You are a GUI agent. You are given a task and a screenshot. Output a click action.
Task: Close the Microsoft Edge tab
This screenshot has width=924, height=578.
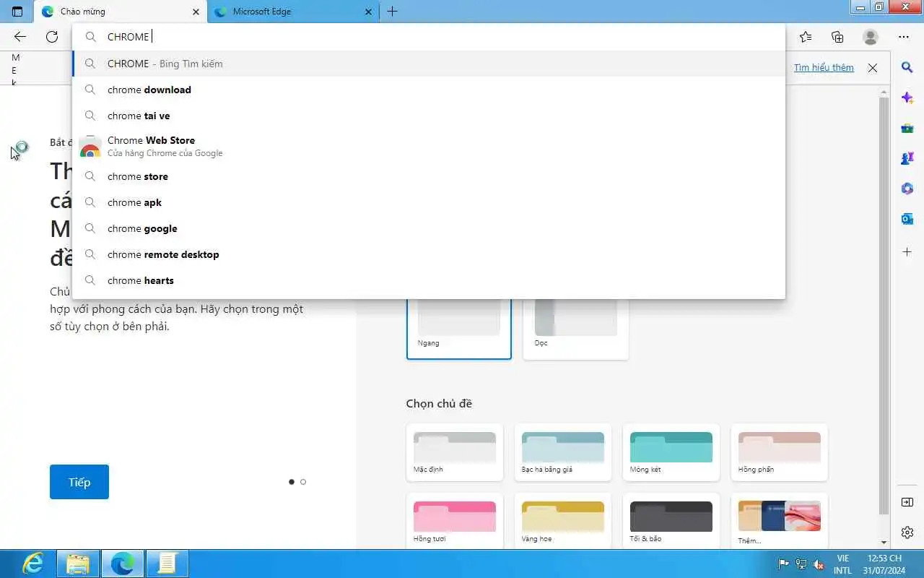pos(368,12)
